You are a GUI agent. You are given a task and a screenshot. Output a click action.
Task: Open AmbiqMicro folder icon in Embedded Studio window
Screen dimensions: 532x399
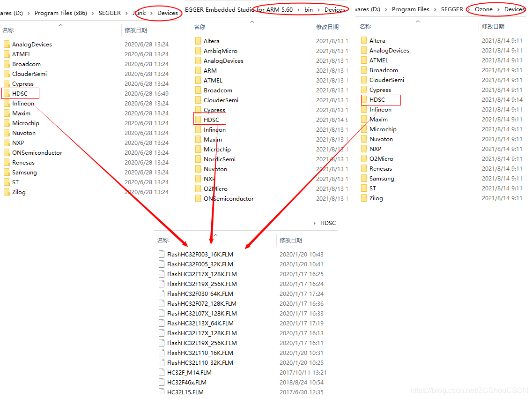pos(199,51)
